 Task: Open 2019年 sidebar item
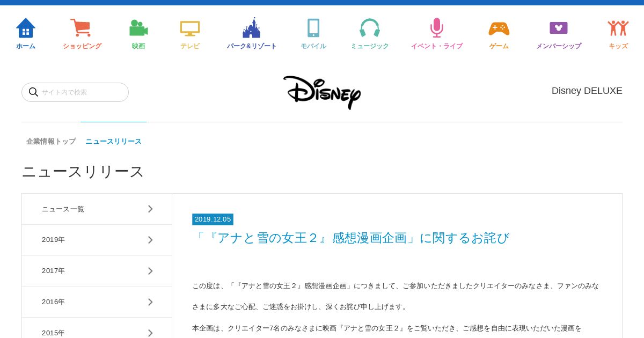[x=97, y=240]
